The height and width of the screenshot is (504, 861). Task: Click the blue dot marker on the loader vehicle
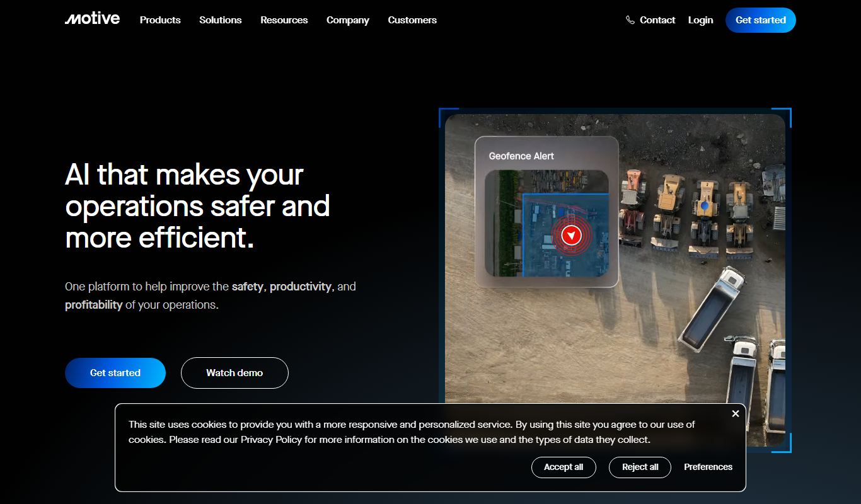point(705,205)
